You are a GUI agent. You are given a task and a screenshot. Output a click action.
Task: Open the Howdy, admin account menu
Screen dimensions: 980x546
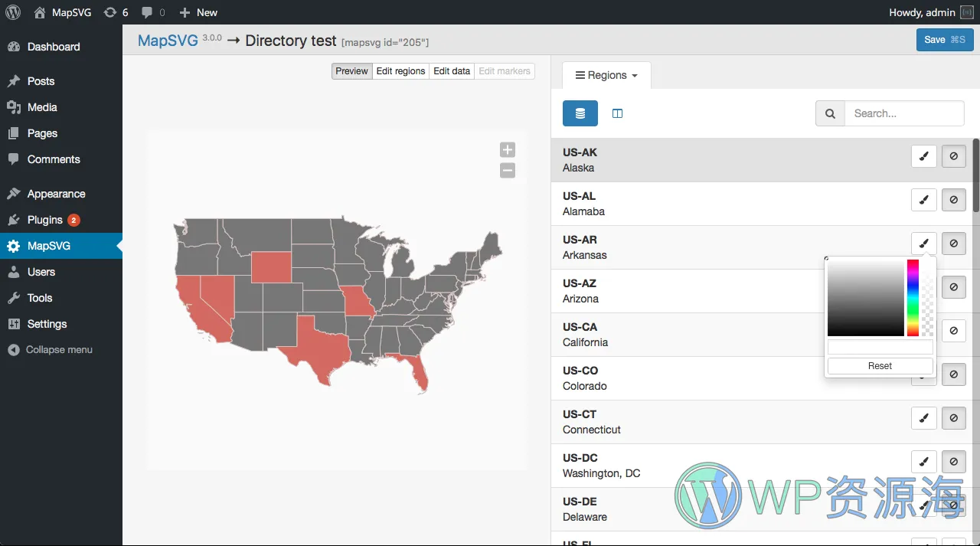click(931, 12)
